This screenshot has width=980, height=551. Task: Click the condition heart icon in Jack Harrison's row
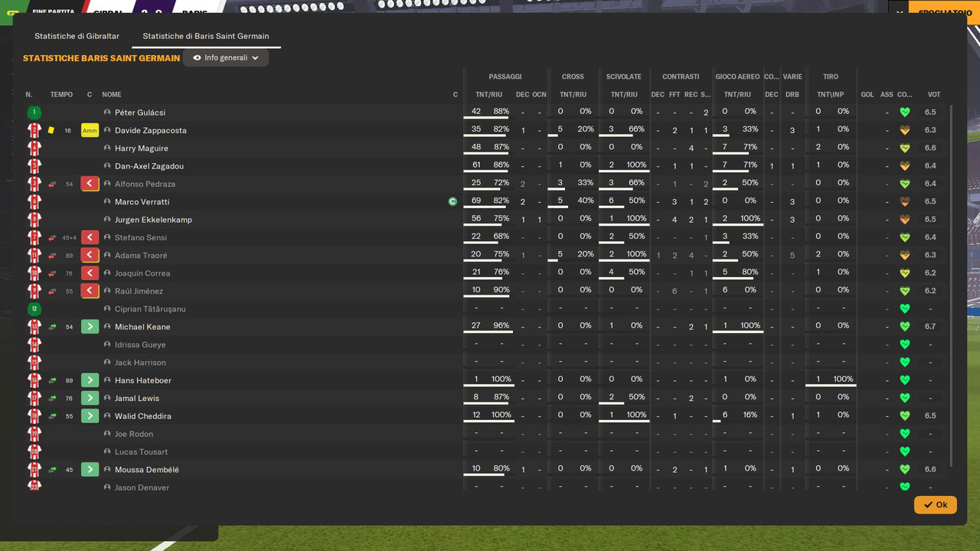[x=905, y=363]
